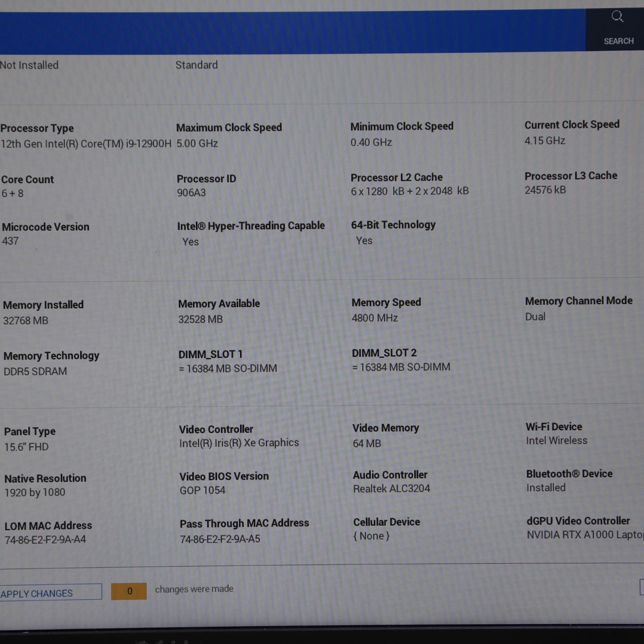Click the Minimum Clock Speed value 0.40 GHz

(x=371, y=142)
